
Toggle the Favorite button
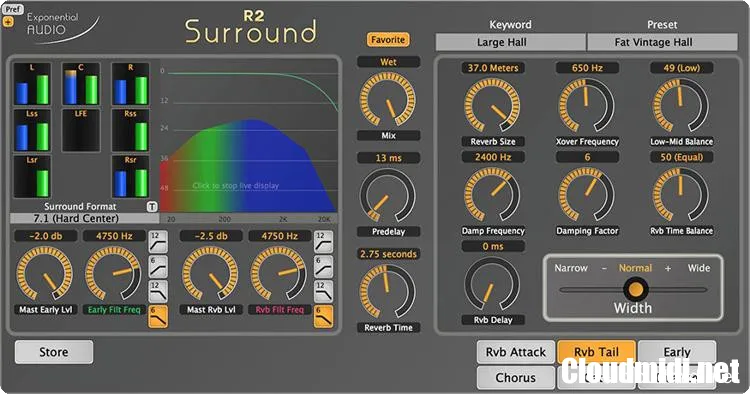click(x=388, y=40)
